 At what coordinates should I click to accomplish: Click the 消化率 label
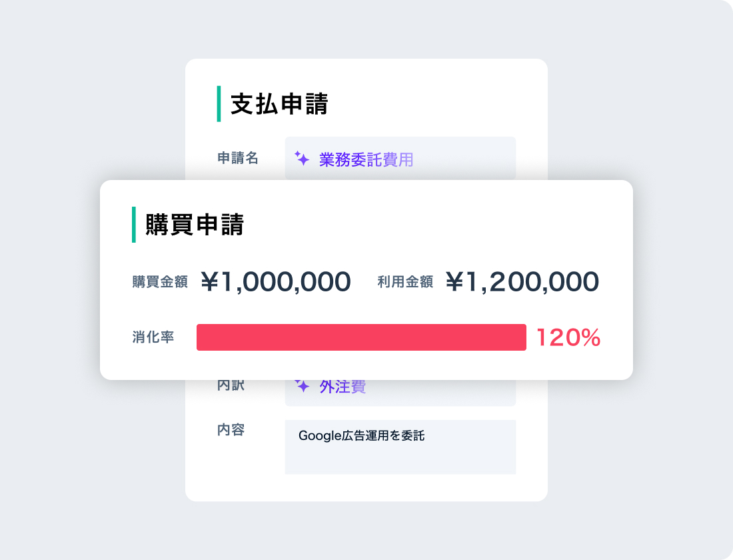(x=153, y=337)
